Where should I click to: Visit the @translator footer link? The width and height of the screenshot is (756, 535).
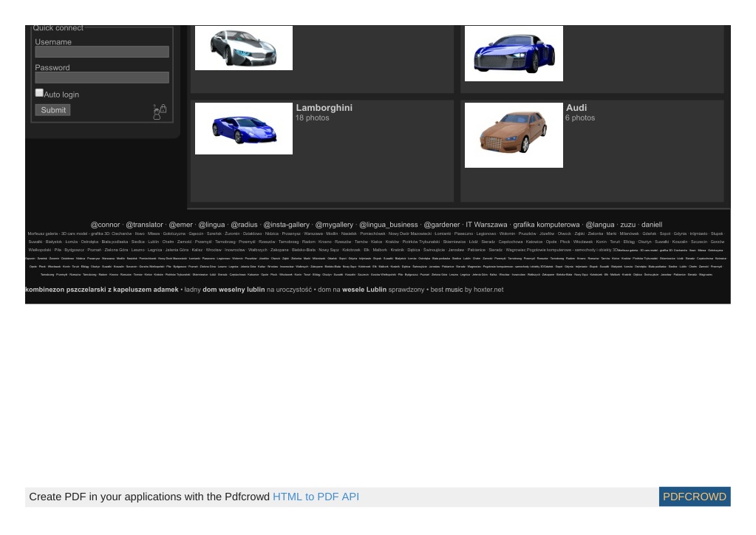(x=144, y=225)
